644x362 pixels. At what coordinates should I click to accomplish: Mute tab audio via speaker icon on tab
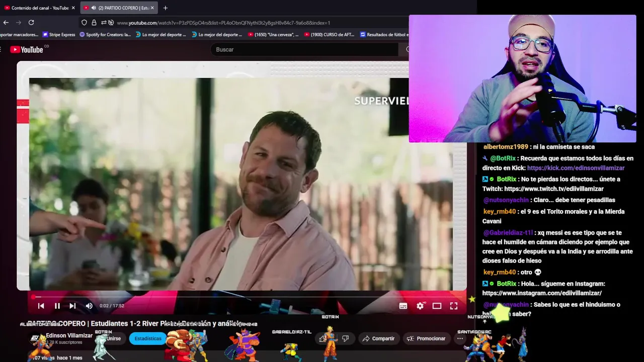pos(94,8)
